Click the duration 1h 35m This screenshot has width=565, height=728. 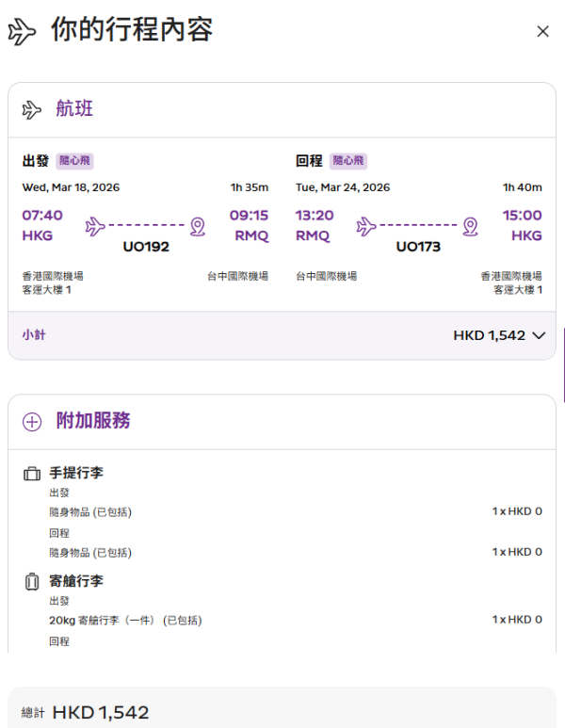[250, 187]
